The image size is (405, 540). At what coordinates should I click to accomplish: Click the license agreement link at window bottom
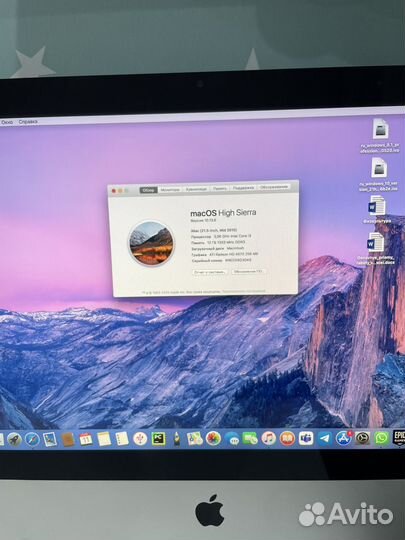(244, 291)
